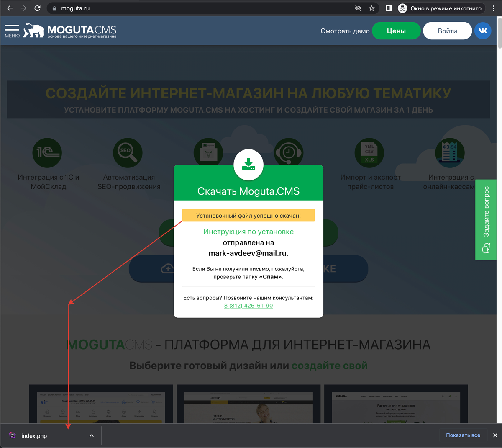Call via the 8 (812) 425-61-90 link
Image resolution: width=502 pixels, height=448 pixels.
tap(248, 306)
